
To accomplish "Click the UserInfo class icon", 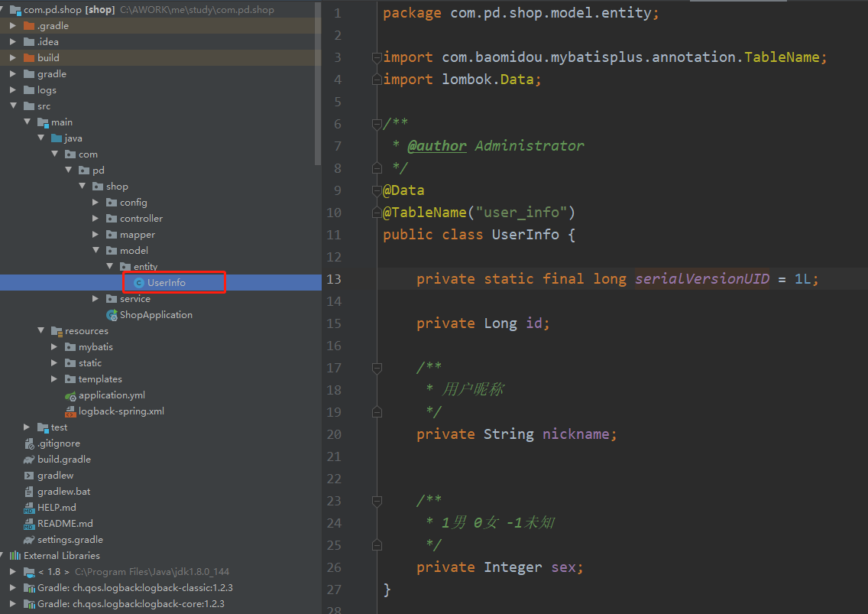I will (x=139, y=283).
